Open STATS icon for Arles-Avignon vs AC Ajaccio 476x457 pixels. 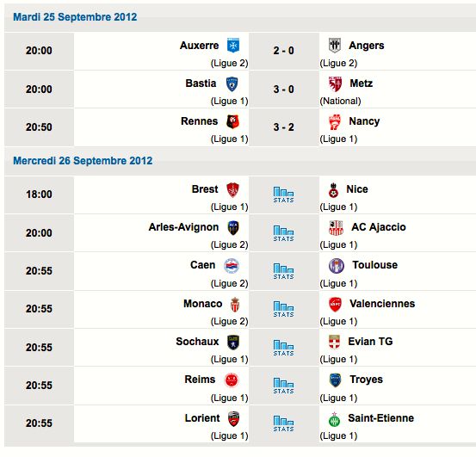tap(283, 233)
